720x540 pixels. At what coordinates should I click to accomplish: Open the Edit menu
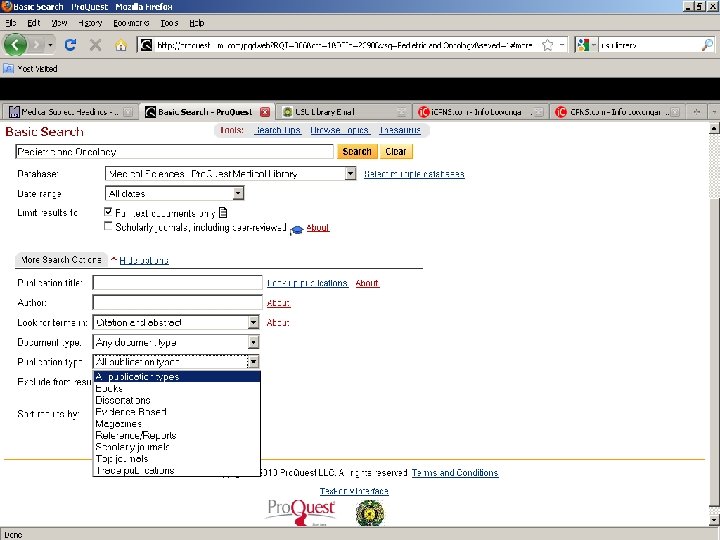click(34, 22)
